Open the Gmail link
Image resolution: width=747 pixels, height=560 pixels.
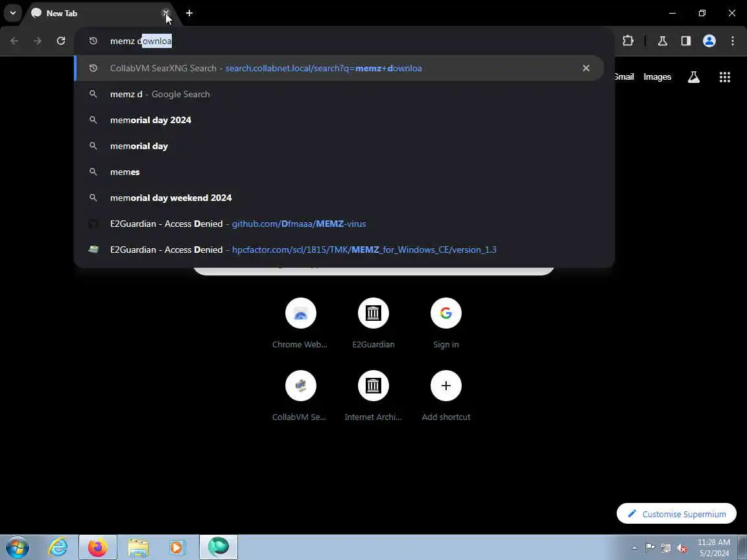(x=624, y=76)
